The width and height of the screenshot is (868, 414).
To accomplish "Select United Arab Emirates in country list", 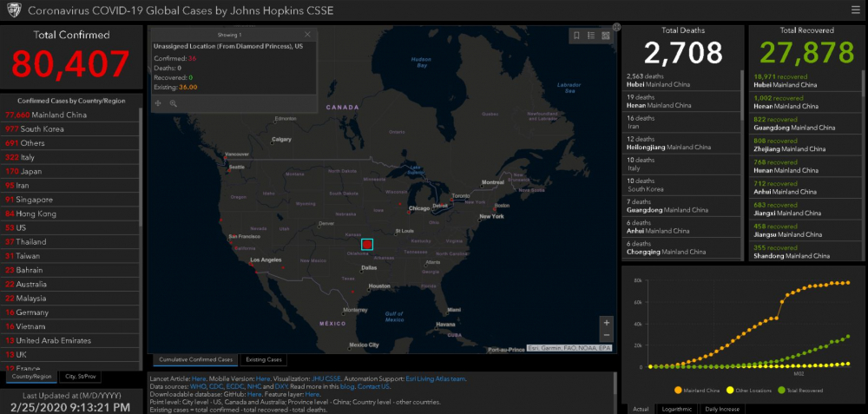I will click(69, 341).
